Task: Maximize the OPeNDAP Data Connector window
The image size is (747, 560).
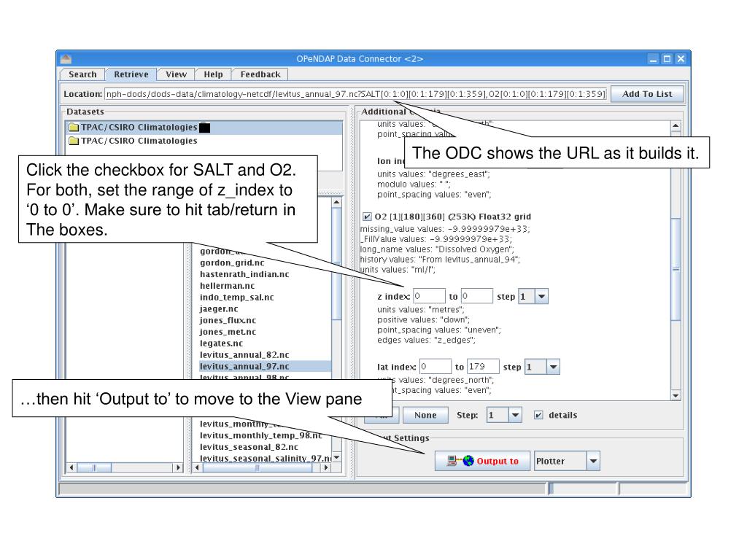Action: (667, 58)
